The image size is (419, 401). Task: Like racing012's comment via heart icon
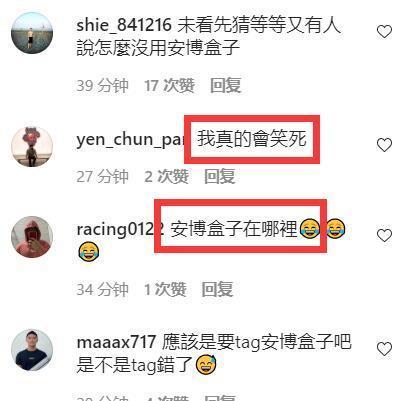[x=384, y=235]
